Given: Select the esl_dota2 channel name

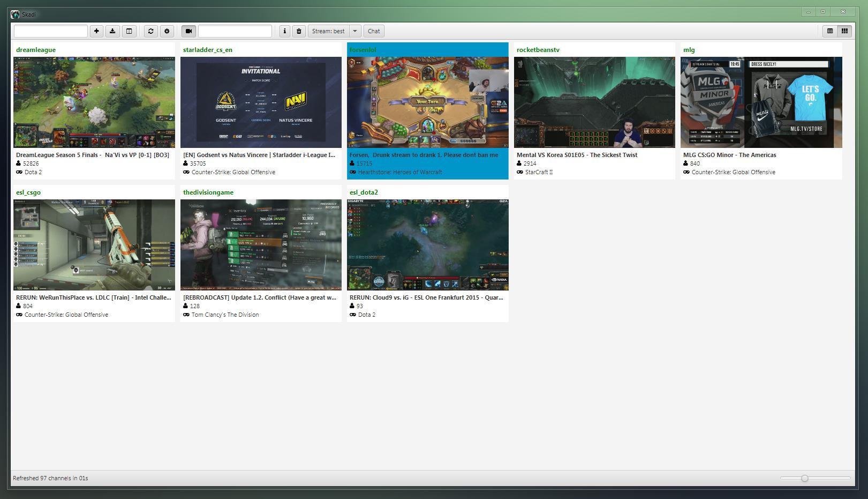Looking at the screenshot, I should [x=364, y=192].
